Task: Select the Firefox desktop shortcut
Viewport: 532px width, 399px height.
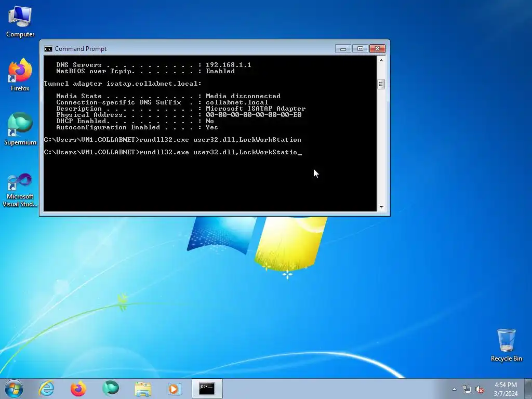Action: click(x=20, y=75)
